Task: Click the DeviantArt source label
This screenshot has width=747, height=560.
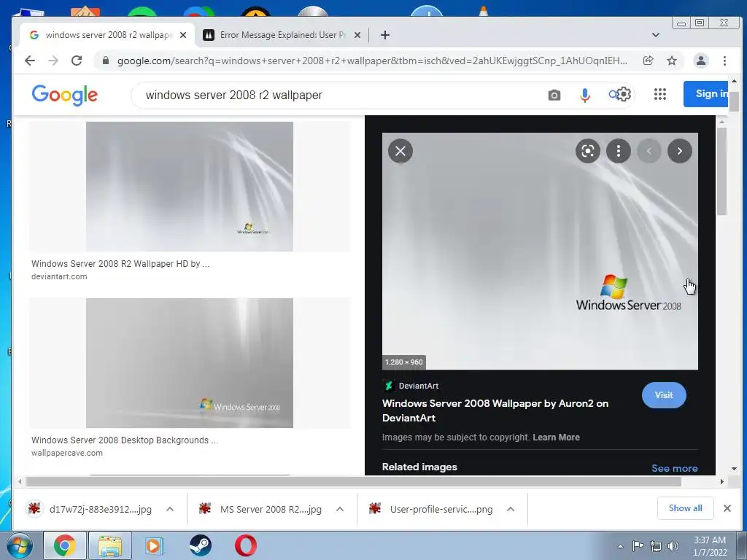Action: (418, 386)
